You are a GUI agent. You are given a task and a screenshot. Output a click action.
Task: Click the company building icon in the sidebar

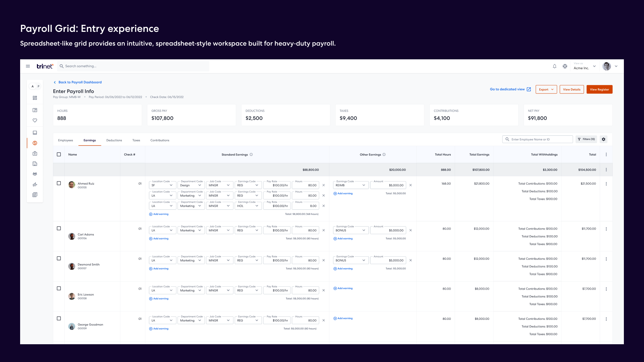coord(35,164)
